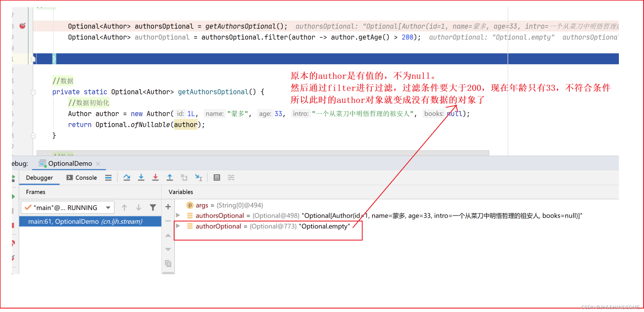Click the Step Into icon
The width and height of the screenshot is (644, 312).
tap(141, 178)
